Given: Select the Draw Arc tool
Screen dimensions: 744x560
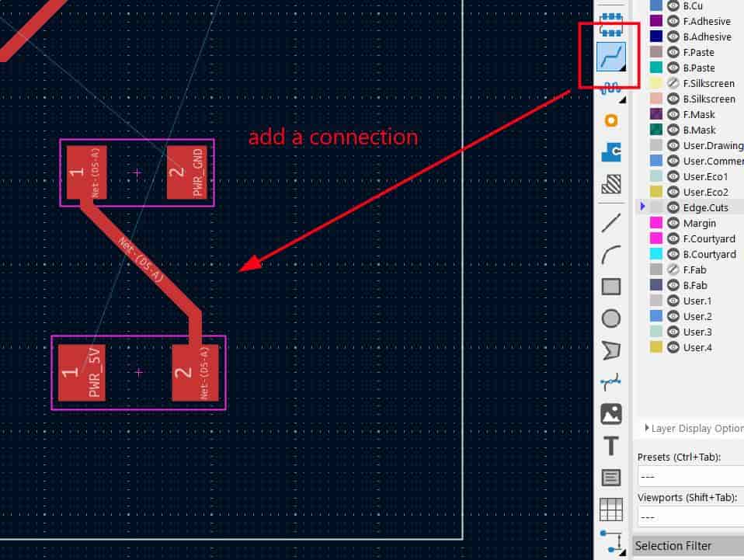Looking at the screenshot, I should (x=611, y=255).
